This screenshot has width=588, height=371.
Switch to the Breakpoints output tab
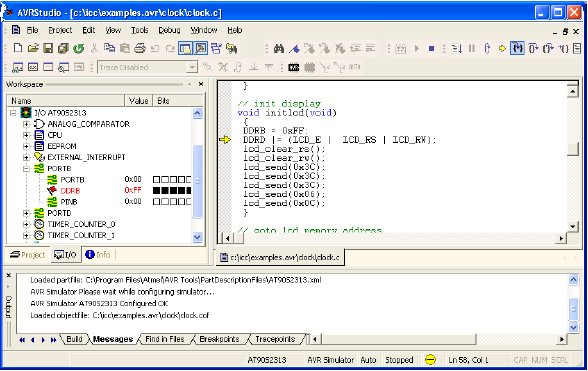pos(219,339)
